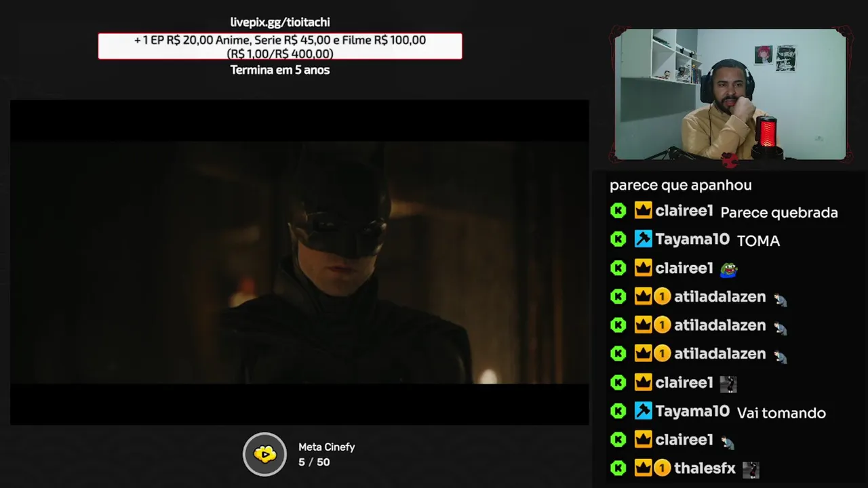This screenshot has height=488, width=868.
Task: Click the crown badge on the frog emote row
Action: (x=643, y=268)
